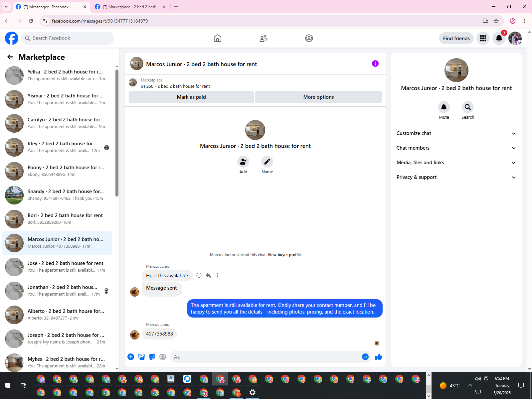Open Irley conversation in list

click(x=57, y=147)
